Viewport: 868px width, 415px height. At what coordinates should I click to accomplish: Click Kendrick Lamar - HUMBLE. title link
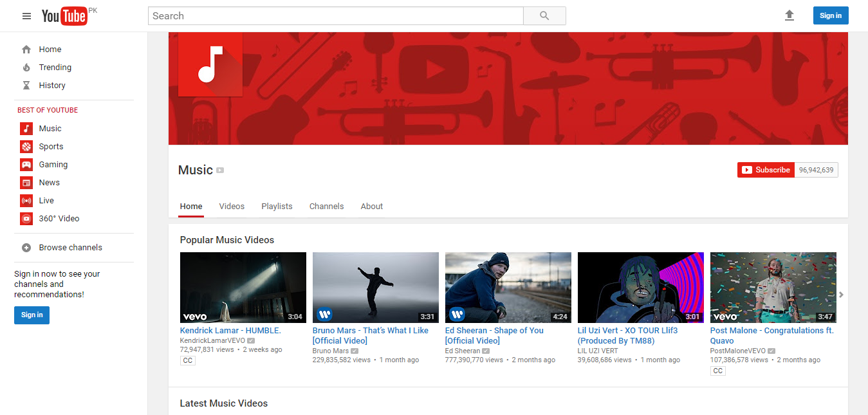click(230, 331)
